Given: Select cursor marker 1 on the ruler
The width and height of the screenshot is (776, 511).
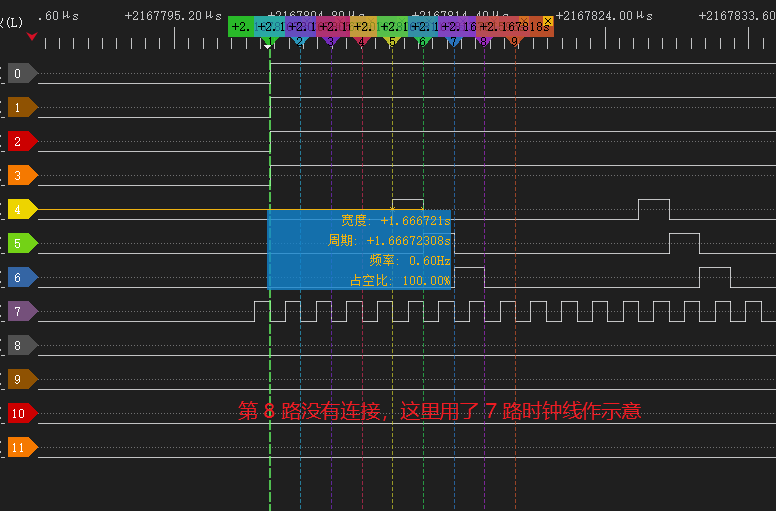Looking at the screenshot, I should tap(269, 42).
